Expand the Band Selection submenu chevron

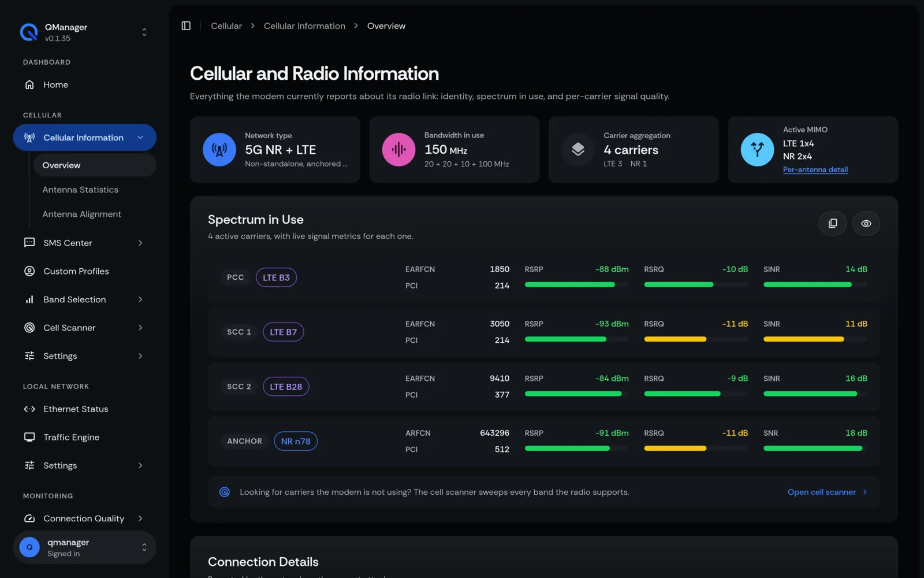tap(140, 299)
